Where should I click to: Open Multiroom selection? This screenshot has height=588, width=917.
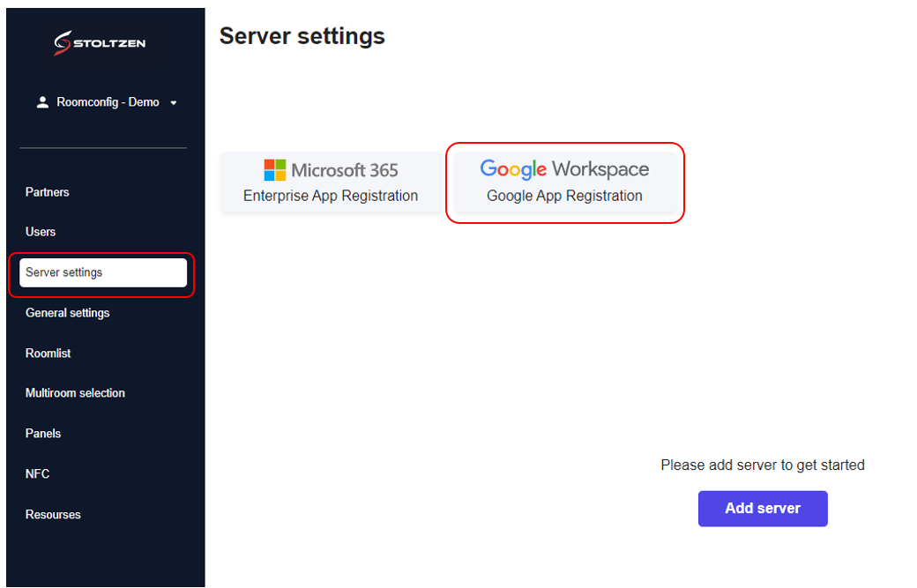(75, 393)
